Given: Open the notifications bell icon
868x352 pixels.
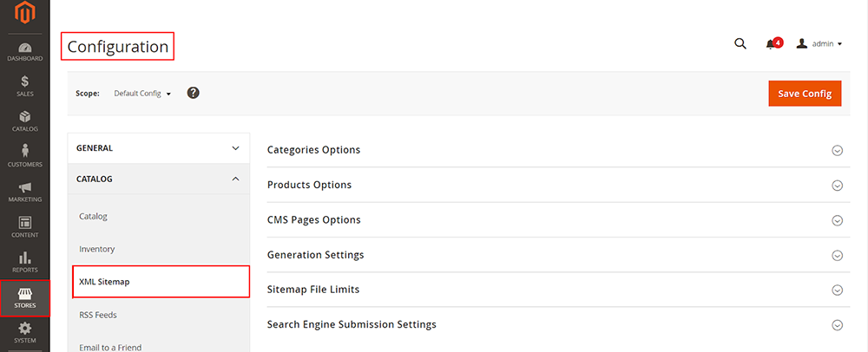Looking at the screenshot, I should point(770,44).
